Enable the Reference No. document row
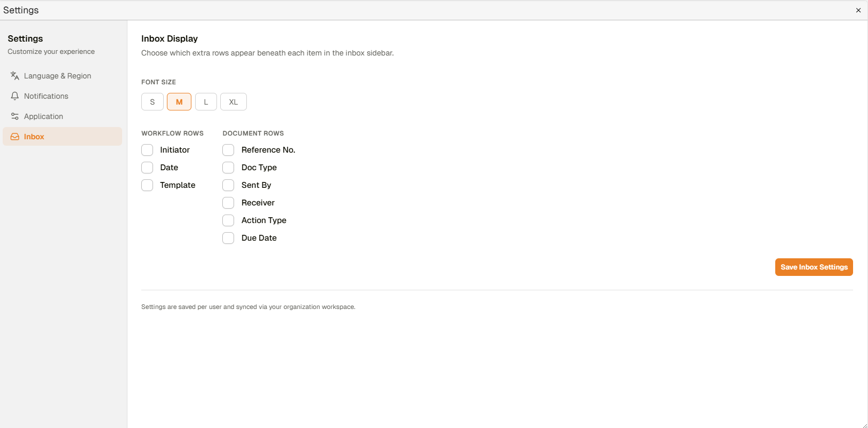 [x=228, y=150]
